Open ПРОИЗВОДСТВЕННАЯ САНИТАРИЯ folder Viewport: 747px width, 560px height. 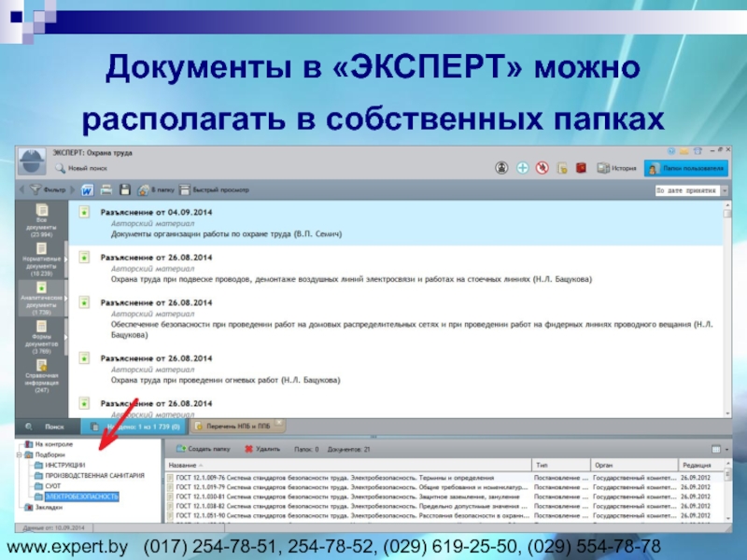(89, 476)
